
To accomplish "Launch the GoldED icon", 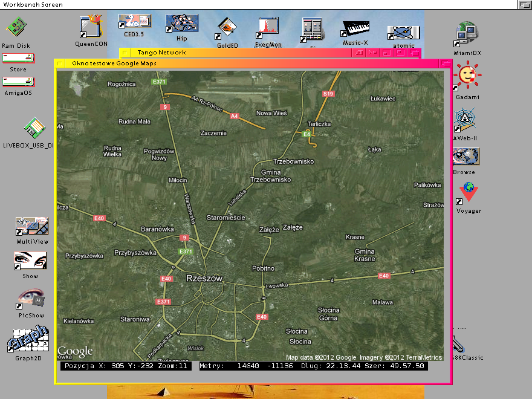I will (x=227, y=28).
